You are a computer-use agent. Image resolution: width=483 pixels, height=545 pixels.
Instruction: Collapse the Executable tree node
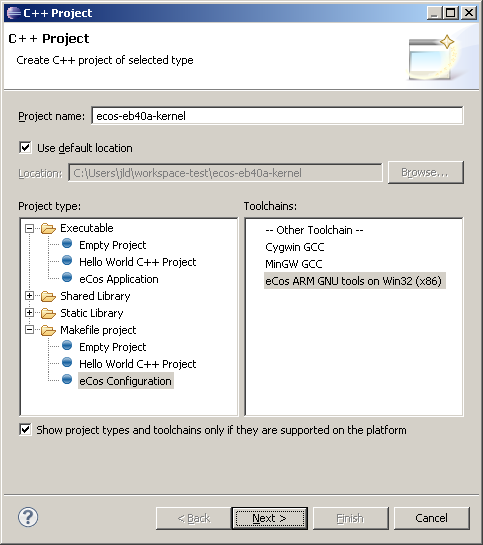30,228
